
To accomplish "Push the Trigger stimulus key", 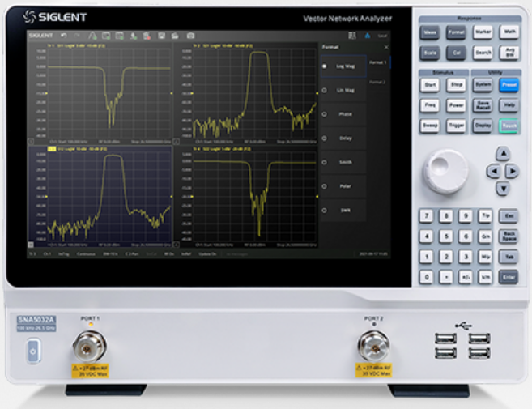I will [x=456, y=126].
